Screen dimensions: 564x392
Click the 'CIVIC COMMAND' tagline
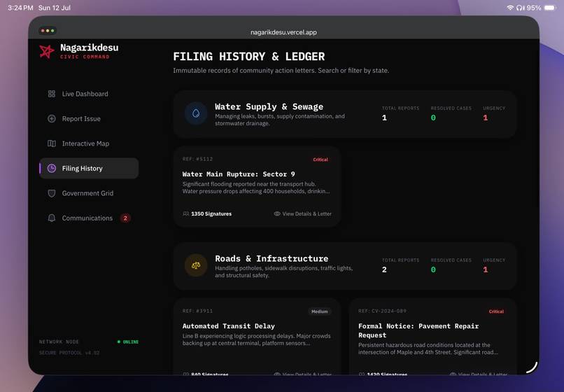[85, 57]
